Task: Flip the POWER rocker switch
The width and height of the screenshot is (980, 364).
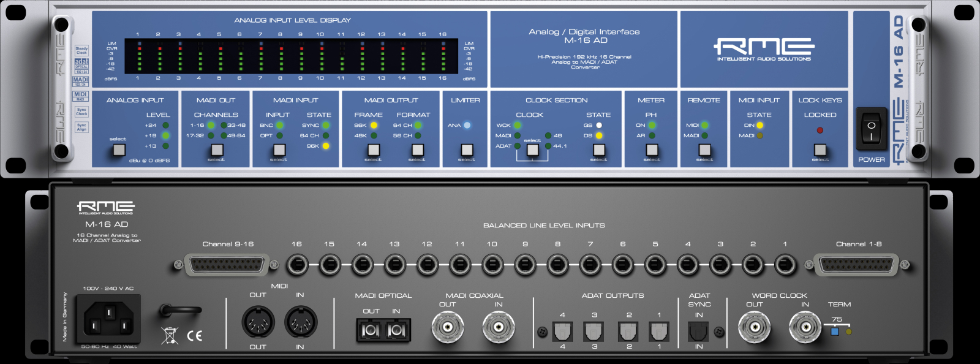Action: (x=871, y=129)
